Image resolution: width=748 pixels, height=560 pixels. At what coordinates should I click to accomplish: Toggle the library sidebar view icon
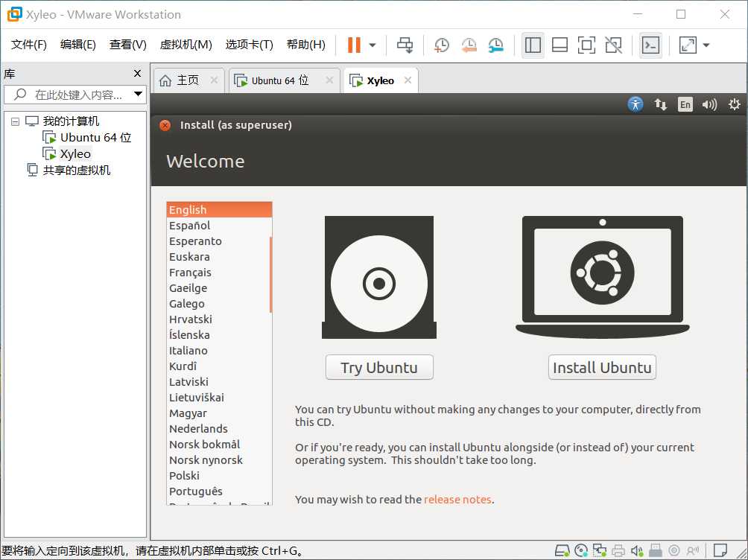pyautogui.click(x=533, y=45)
